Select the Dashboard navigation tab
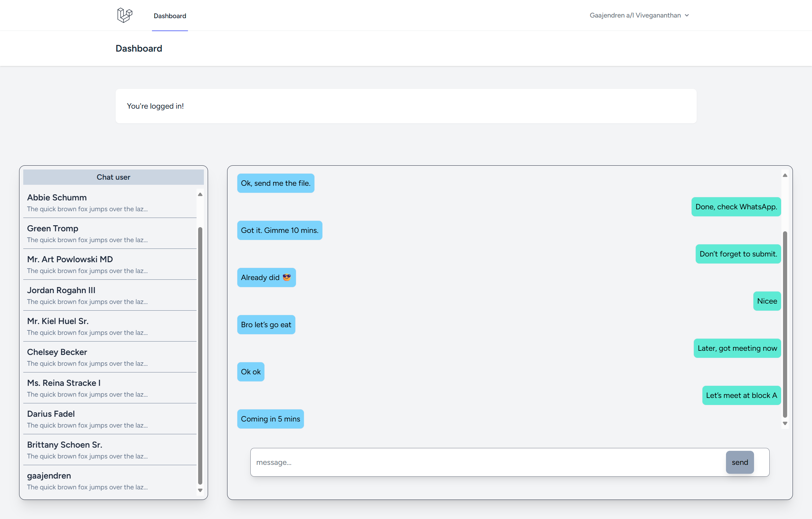 (x=169, y=16)
